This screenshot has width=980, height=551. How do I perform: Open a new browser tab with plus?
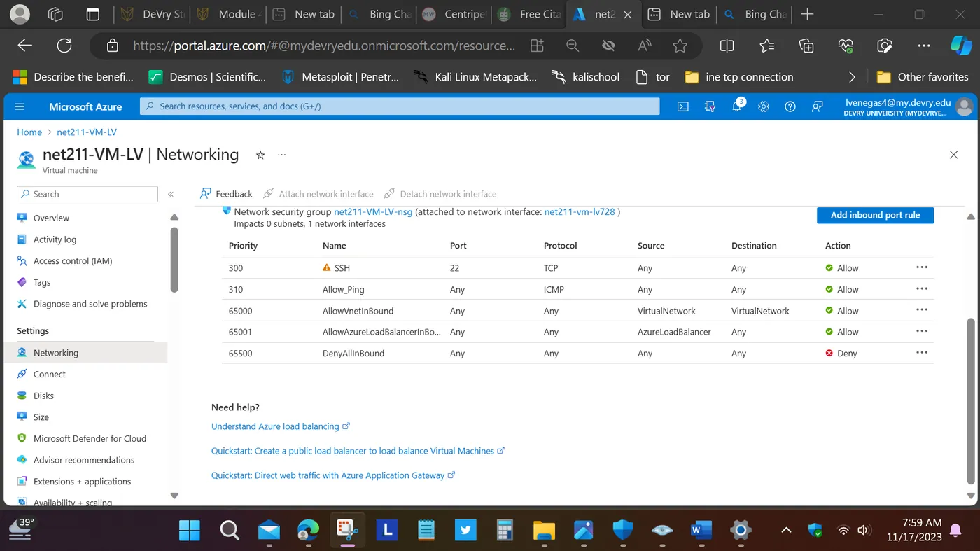pos(807,14)
